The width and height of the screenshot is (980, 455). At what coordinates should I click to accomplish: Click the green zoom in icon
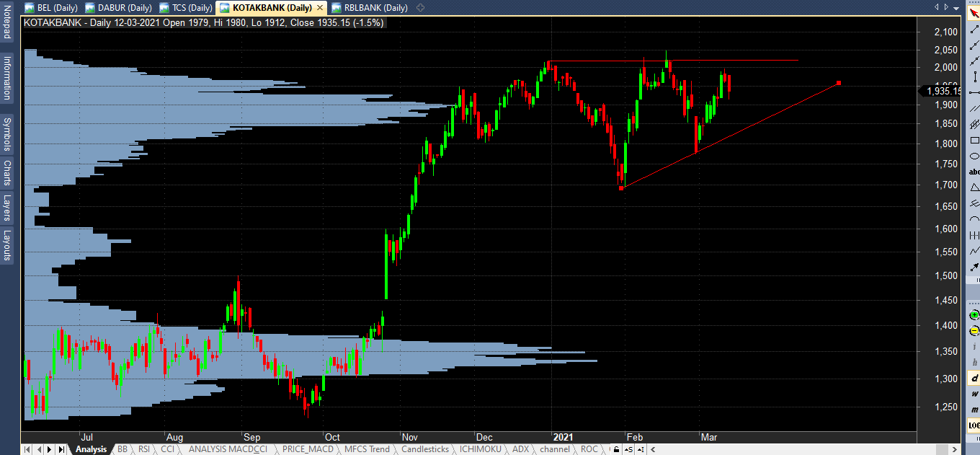(974, 315)
